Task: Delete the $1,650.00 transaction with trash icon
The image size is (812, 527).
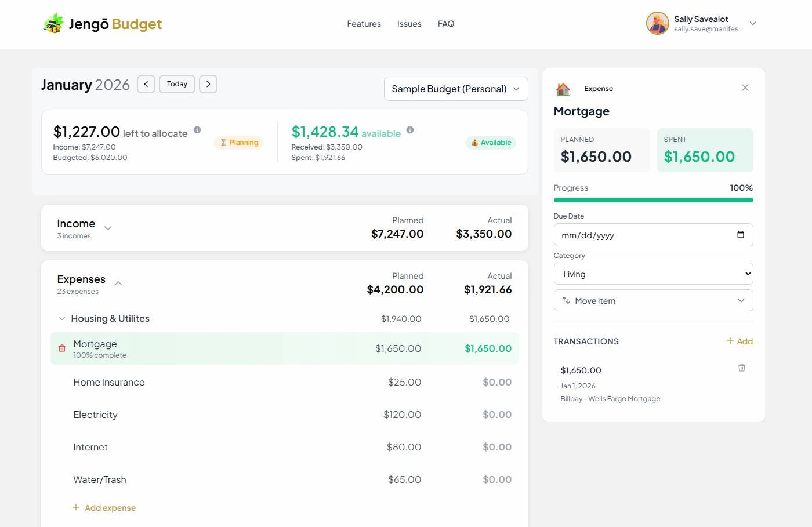Action: click(x=741, y=368)
